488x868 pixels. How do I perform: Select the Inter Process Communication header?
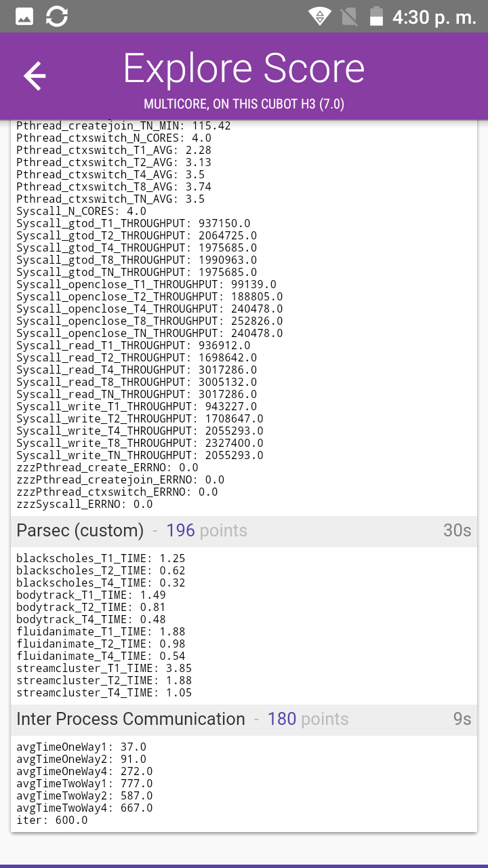click(x=244, y=719)
